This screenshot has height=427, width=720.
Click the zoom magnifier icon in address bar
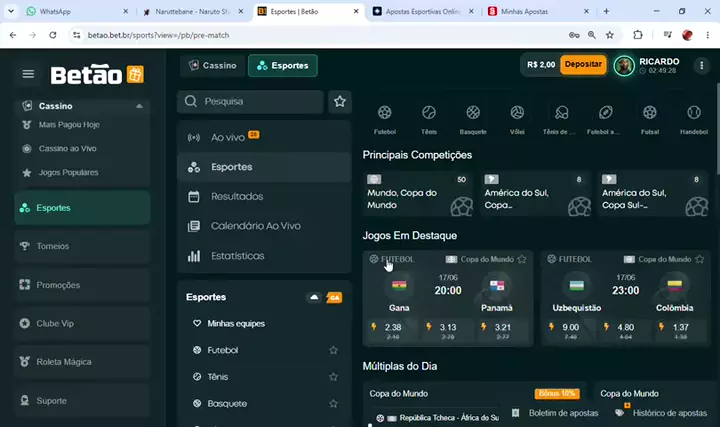pyautogui.click(x=592, y=35)
